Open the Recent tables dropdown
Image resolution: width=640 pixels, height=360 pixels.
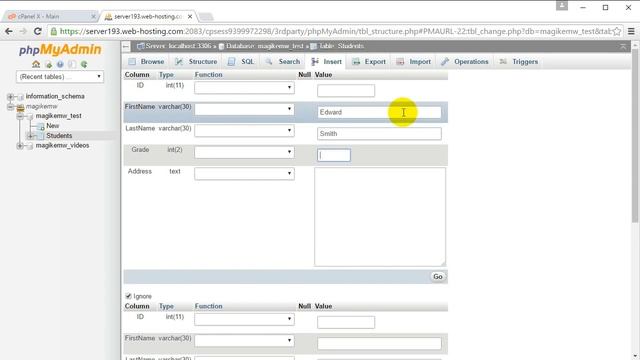coord(60,77)
